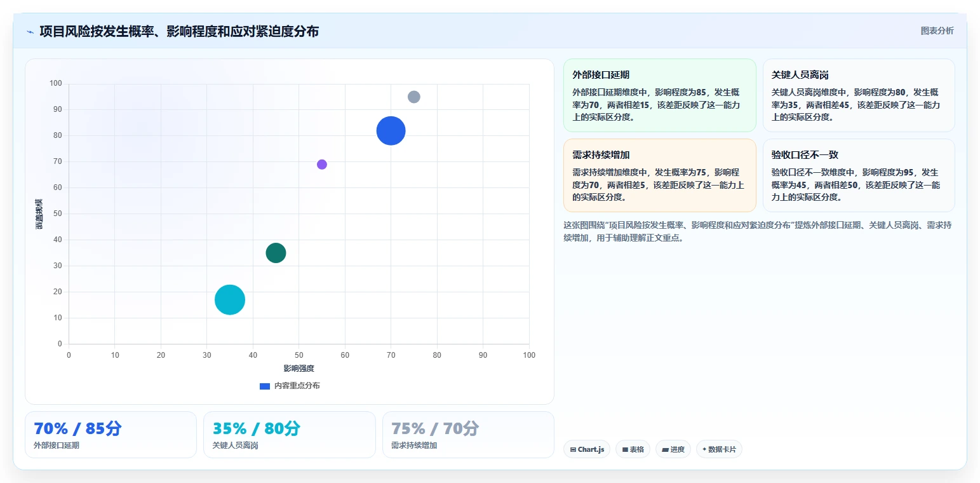The width and height of the screenshot is (980, 483).
Task: Click the 75% / 70分 stat card
Action: tap(468, 435)
